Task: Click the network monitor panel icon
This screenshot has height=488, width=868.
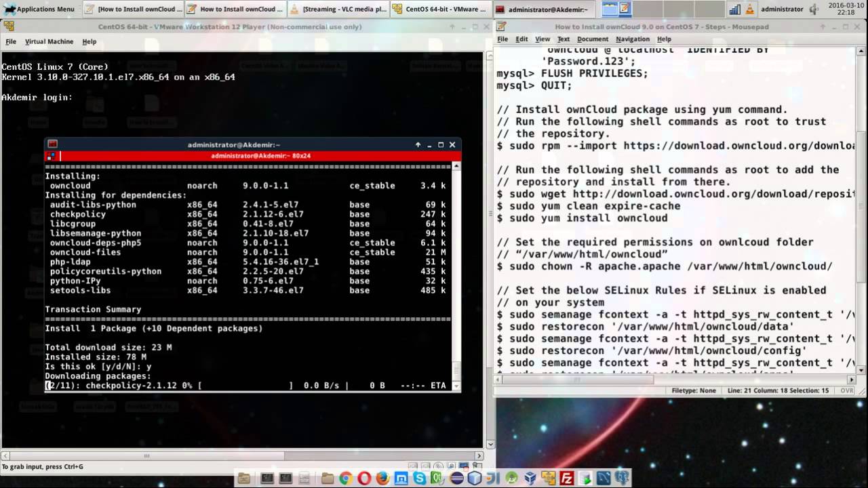Action: click(x=734, y=9)
